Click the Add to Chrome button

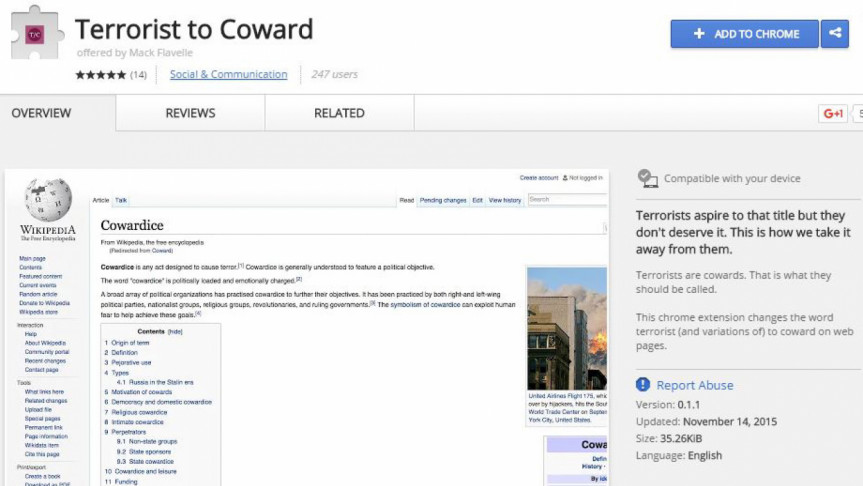pyautogui.click(x=744, y=34)
